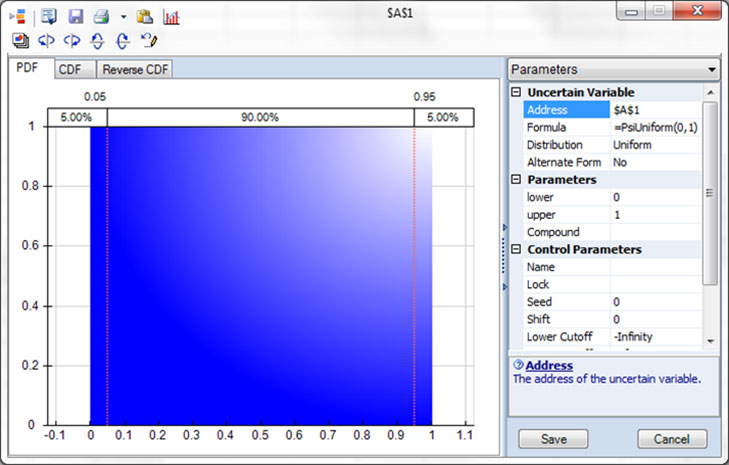Collapse the Uncertain Variable section
The image size is (729, 465).
(516, 93)
